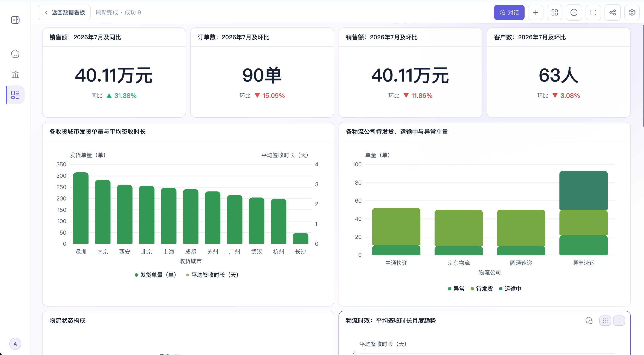Click 销售额：2026年7月及环比 card title
Image resolution: width=644 pixels, height=355 pixels.
click(x=382, y=37)
